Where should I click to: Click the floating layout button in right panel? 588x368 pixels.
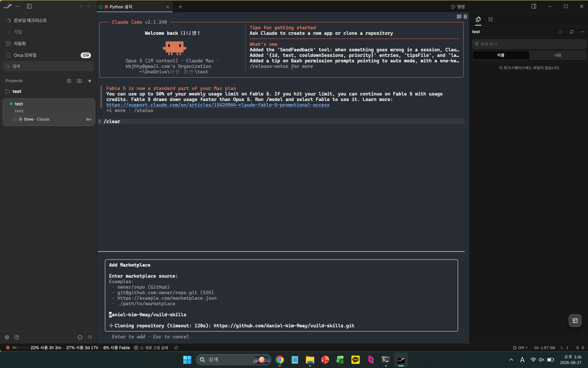click(x=575, y=321)
